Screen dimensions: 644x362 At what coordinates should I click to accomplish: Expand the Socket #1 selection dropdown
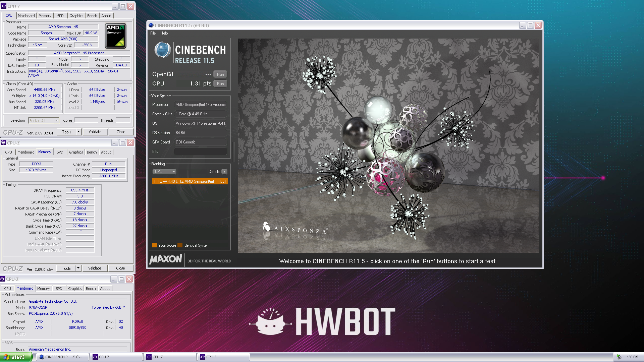pos(56,121)
